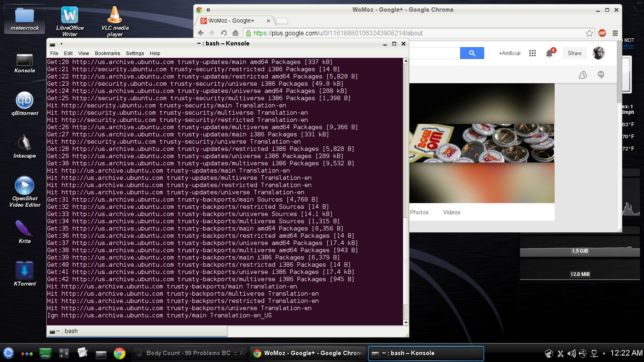Open Konsole Settings menu
The image size is (644, 362).
[135, 53]
